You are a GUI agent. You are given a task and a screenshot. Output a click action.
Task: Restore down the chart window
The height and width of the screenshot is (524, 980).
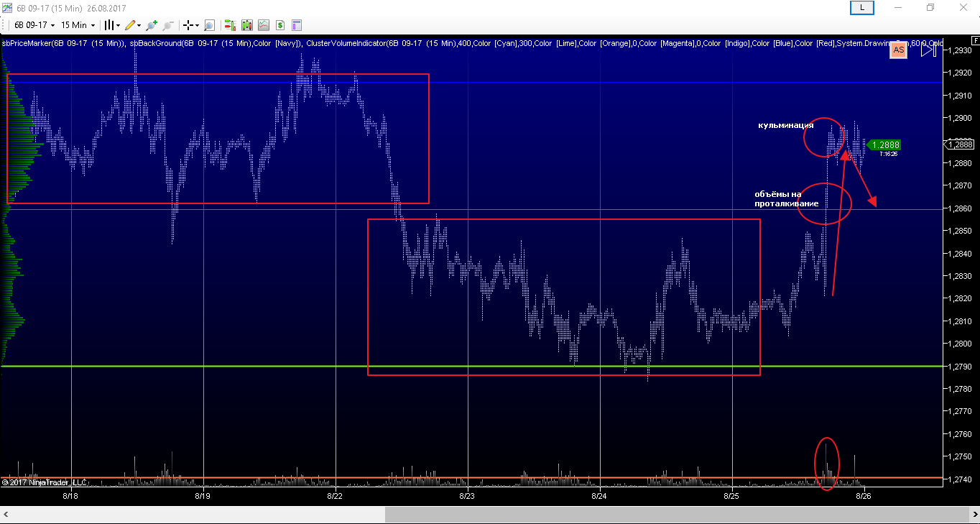click(x=930, y=7)
